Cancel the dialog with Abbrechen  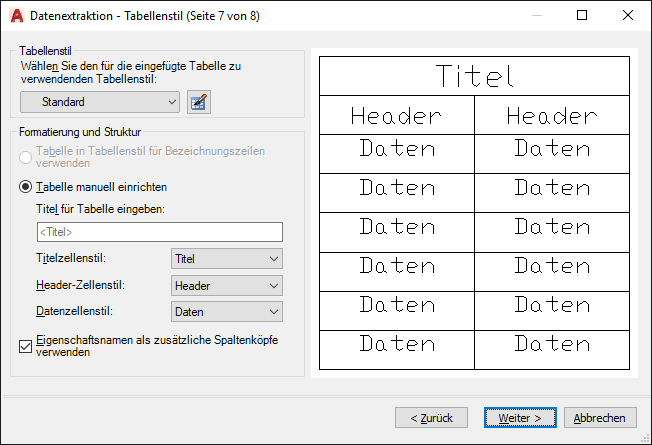click(600, 417)
